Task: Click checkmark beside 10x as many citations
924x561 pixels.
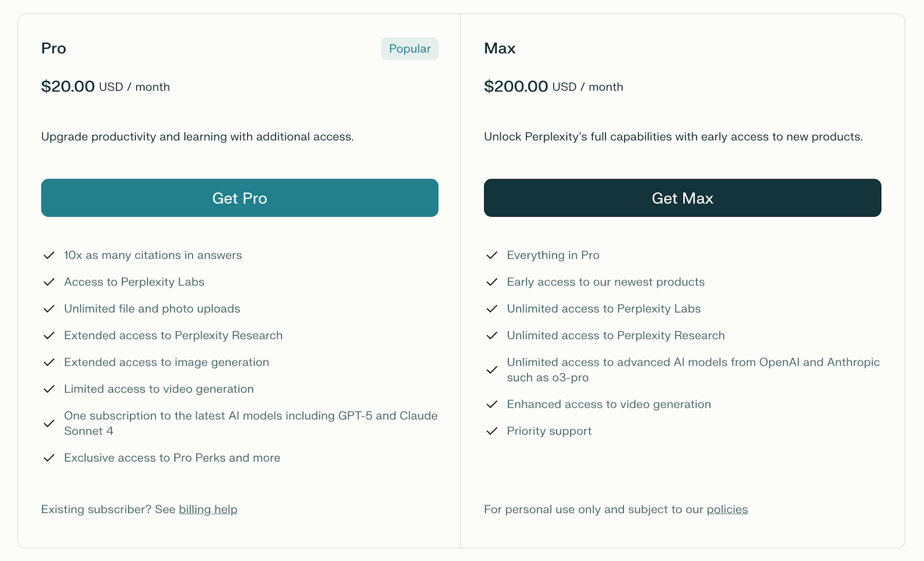Action: (x=49, y=255)
